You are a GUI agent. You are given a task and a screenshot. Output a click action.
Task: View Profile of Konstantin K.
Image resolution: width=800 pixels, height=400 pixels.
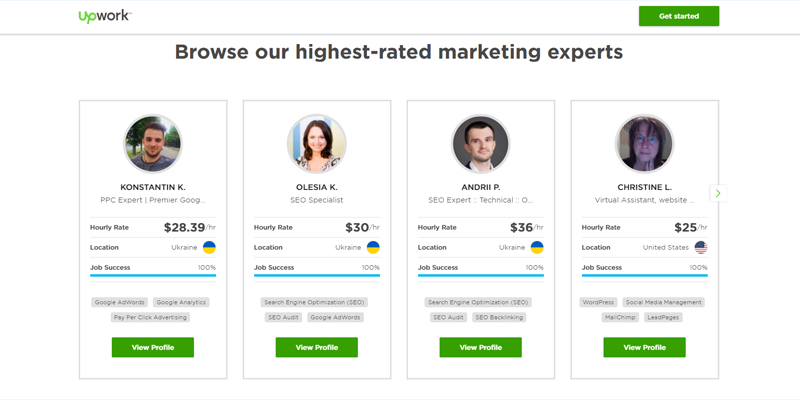pyautogui.click(x=153, y=347)
